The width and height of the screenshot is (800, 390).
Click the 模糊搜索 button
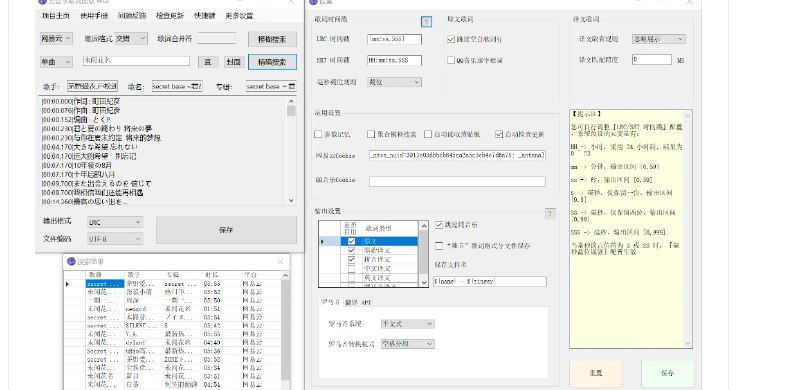pos(272,39)
